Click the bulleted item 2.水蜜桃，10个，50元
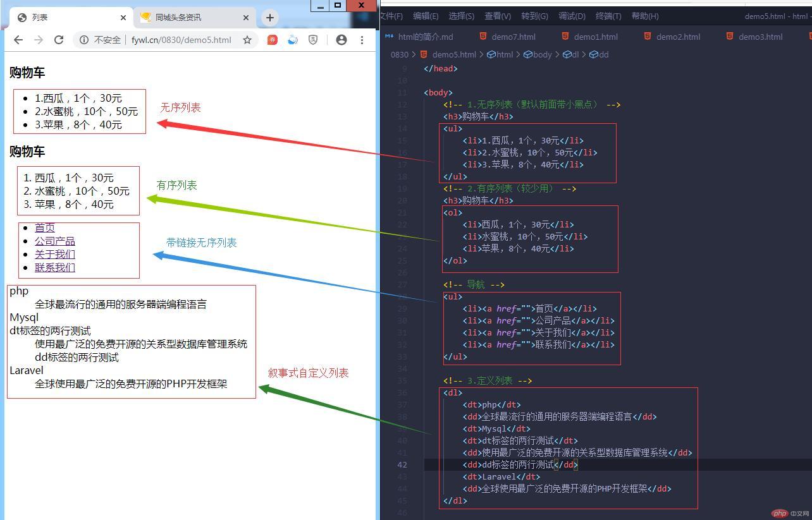Image resolution: width=812 pixels, height=520 pixels. (86, 112)
